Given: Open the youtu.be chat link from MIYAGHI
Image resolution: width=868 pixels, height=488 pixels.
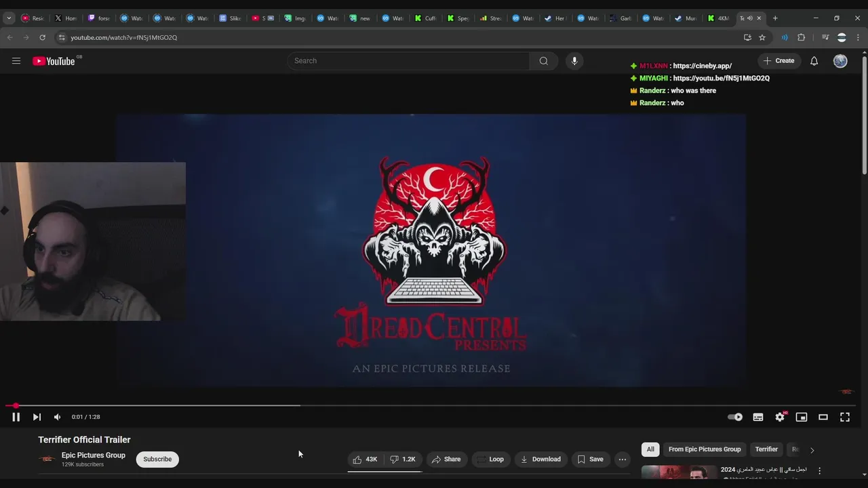Looking at the screenshot, I should (x=721, y=78).
